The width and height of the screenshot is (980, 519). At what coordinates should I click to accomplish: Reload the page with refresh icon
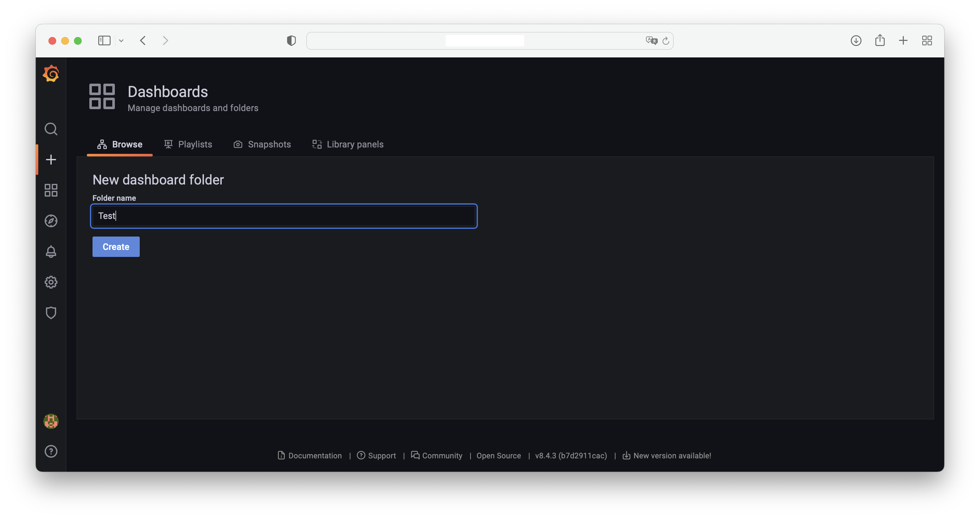[x=666, y=41]
